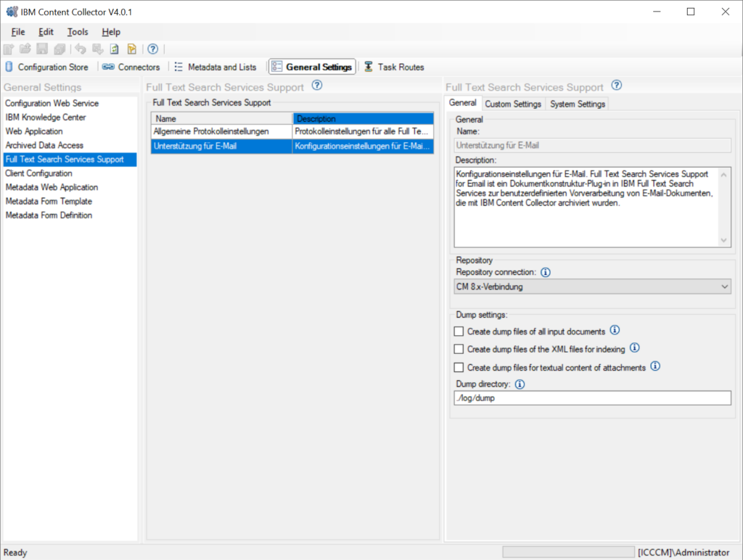743x560 pixels.
Task: Click the Description scrollbar down arrow
Action: [723, 239]
